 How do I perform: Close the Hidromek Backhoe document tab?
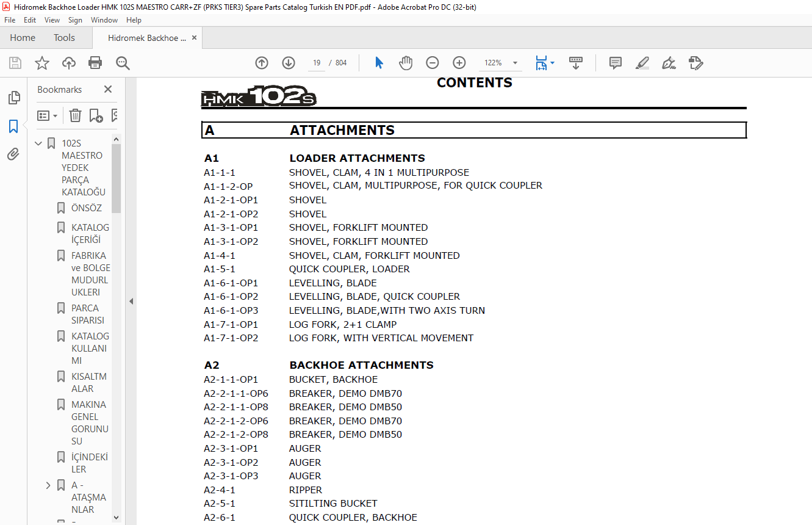tap(194, 38)
